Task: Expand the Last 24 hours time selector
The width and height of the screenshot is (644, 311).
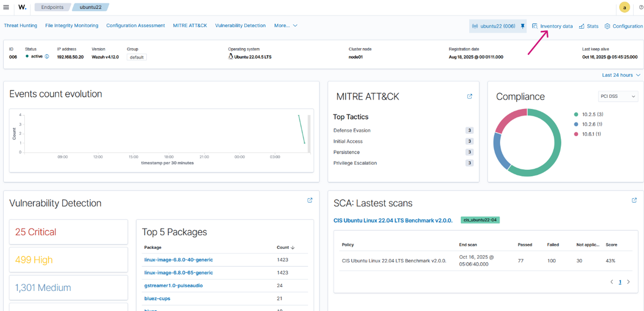Action: click(x=621, y=75)
